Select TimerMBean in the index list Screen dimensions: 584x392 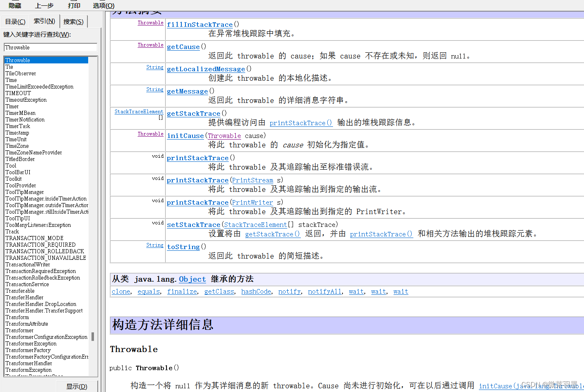click(x=20, y=113)
